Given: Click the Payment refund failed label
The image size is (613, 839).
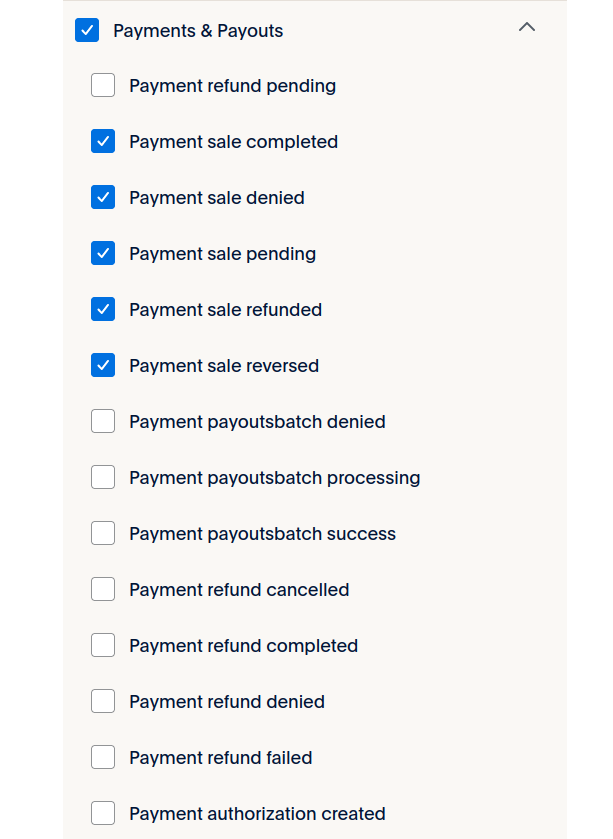Looking at the screenshot, I should (220, 758).
